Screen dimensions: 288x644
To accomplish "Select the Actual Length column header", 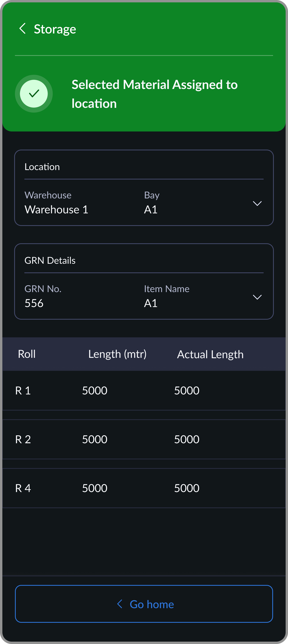I will click(x=210, y=354).
